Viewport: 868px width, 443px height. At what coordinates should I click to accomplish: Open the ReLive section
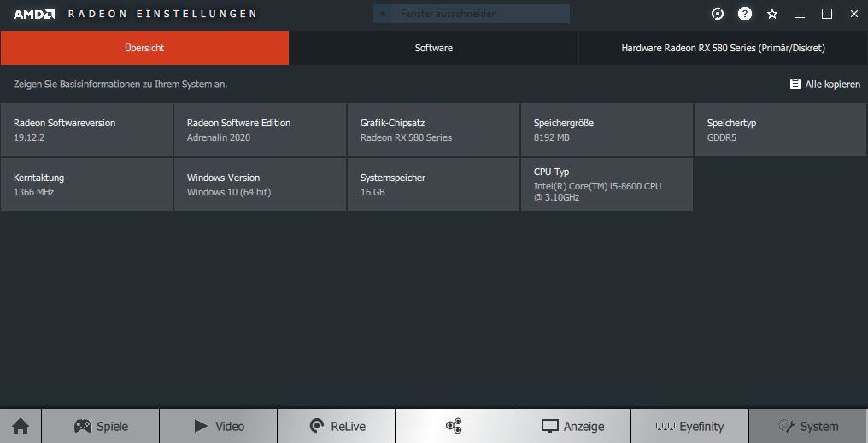(x=337, y=426)
